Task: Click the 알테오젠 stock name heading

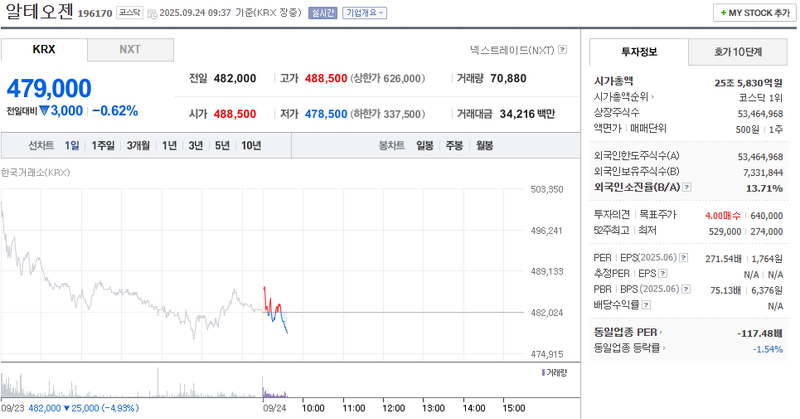Action: [x=39, y=11]
